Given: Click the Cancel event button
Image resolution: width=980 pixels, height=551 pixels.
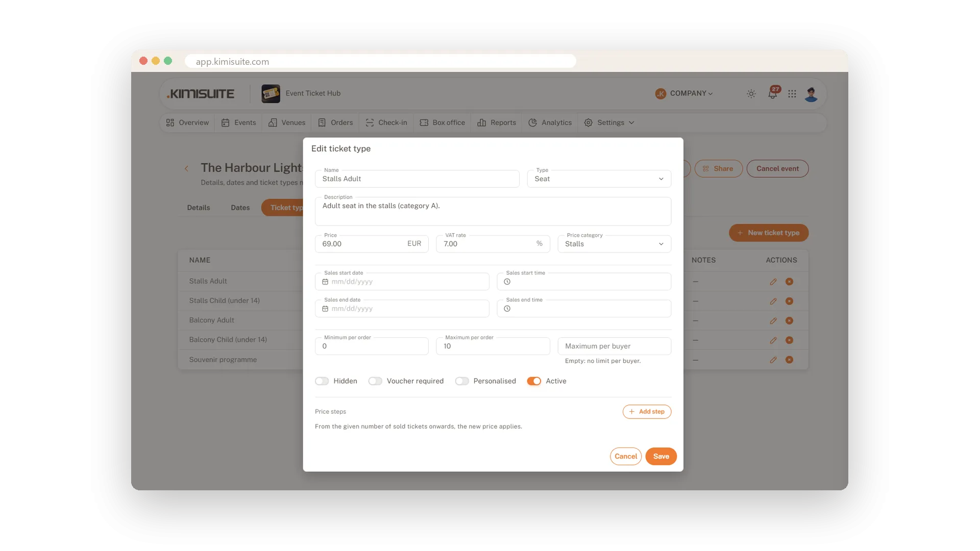Looking at the screenshot, I should point(777,169).
